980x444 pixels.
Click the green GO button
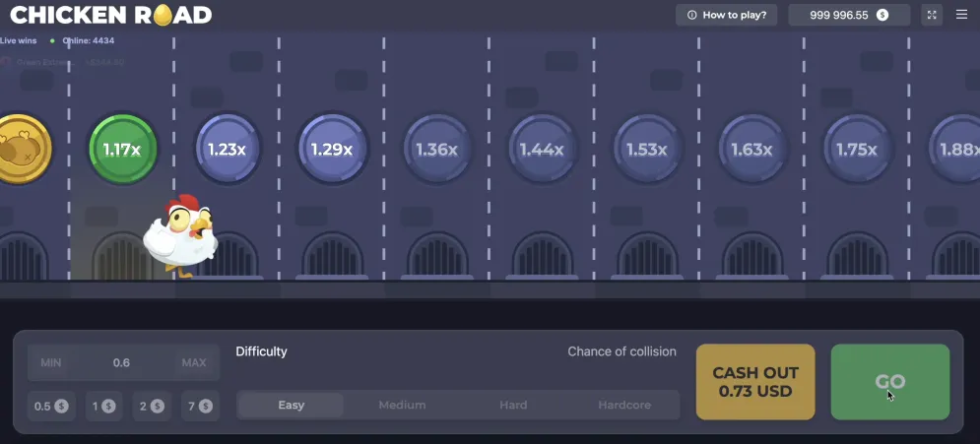point(890,382)
